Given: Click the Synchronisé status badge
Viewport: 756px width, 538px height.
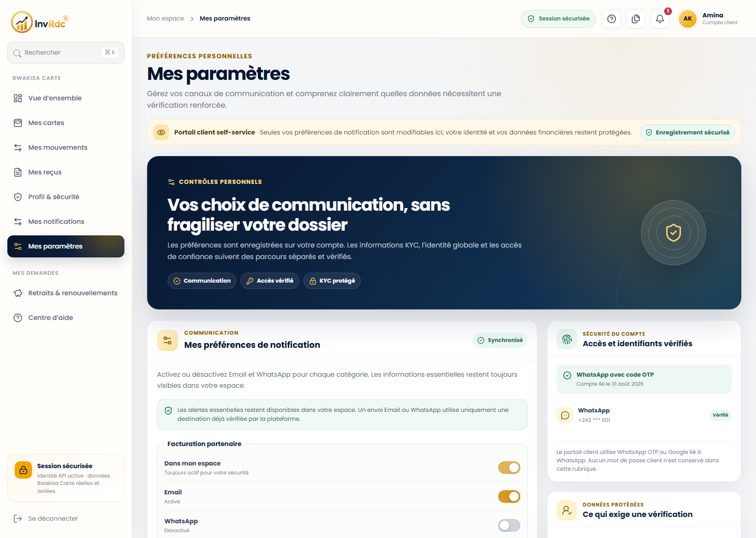Looking at the screenshot, I should (500, 340).
